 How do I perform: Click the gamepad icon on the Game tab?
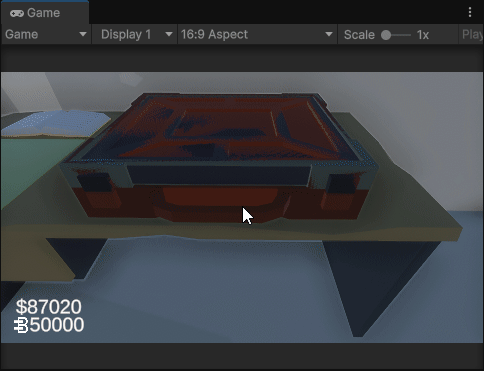pos(17,13)
